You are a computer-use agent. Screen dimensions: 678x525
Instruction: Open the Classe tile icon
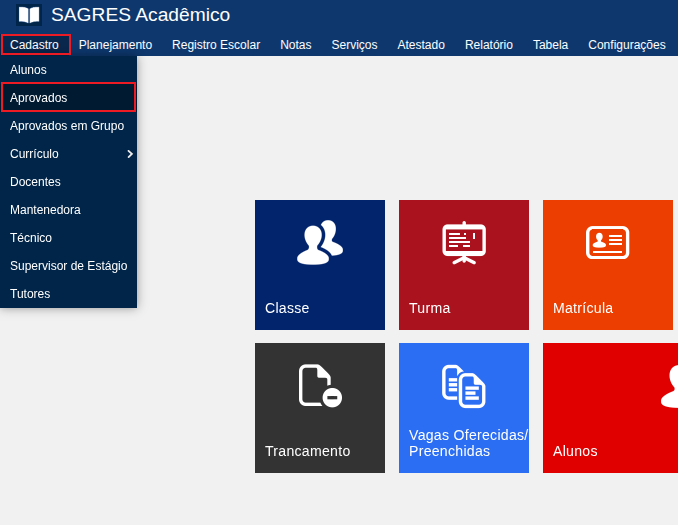click(x=320, y=243)
